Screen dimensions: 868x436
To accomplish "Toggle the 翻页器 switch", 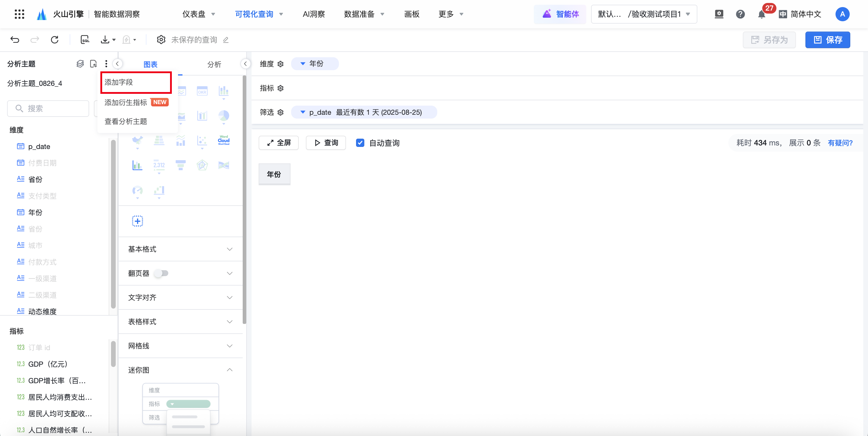I will coord(161,273).
